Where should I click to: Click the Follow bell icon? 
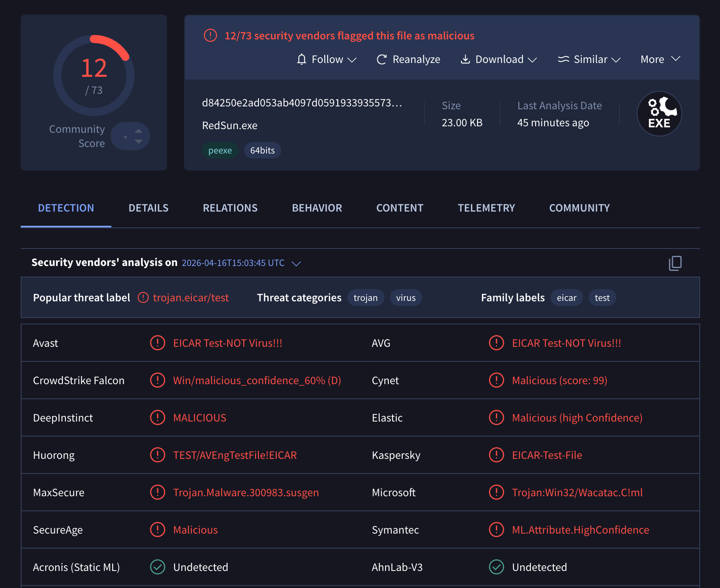click(x=301, y=59)
